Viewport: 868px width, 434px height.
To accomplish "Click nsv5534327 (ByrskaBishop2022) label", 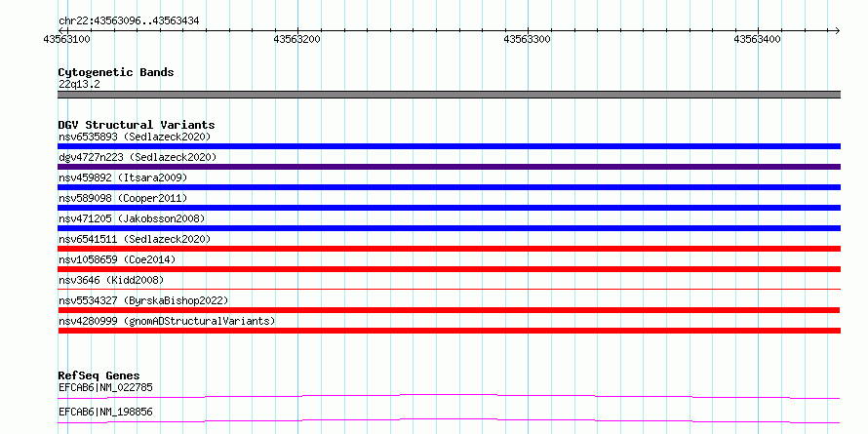I will point(143,300).
